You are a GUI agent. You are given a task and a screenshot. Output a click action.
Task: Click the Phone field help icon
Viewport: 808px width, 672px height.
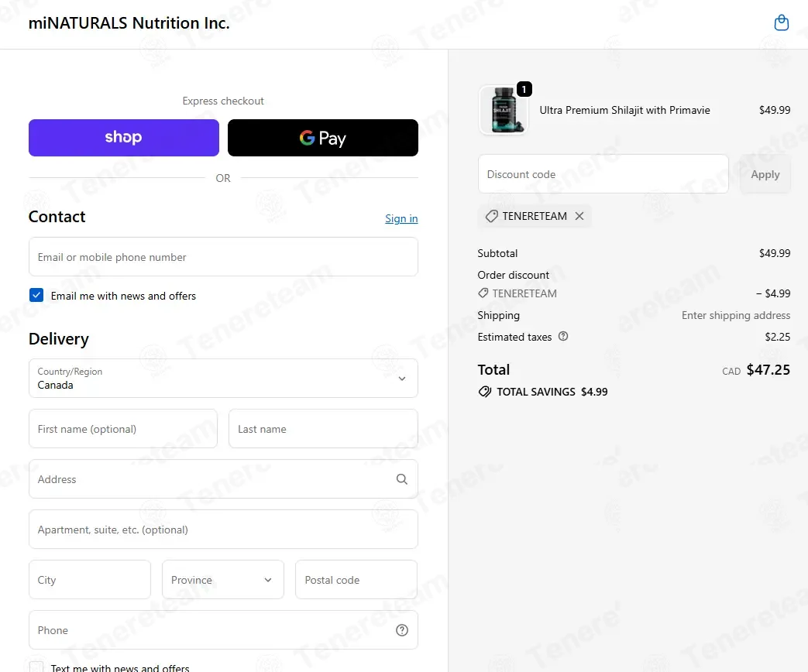coord(402,630)
